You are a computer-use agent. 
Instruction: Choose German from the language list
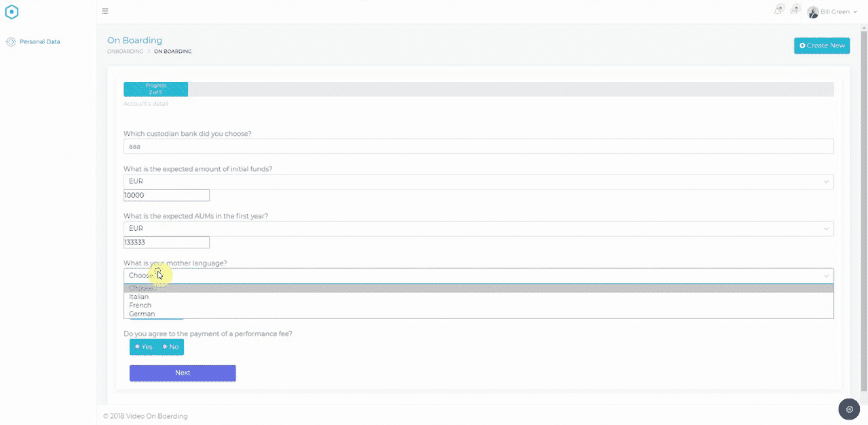[x=142, y=314]
